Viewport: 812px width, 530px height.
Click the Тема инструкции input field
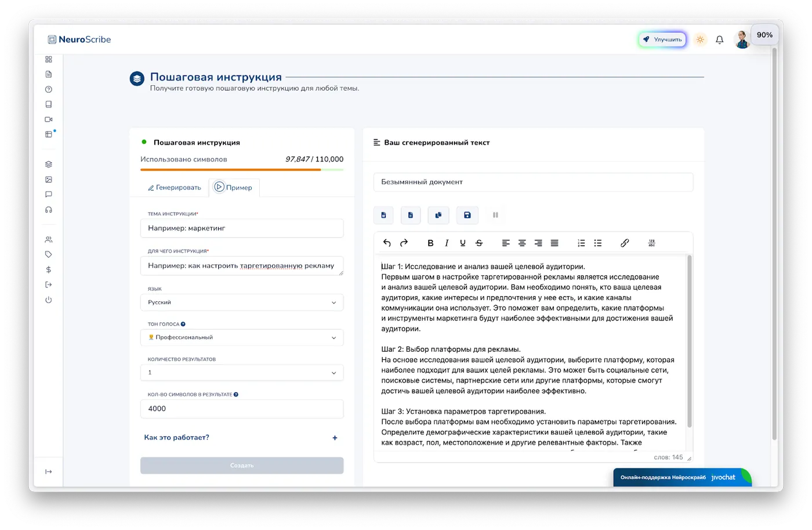pyautogui.click(x=242, y=228)
